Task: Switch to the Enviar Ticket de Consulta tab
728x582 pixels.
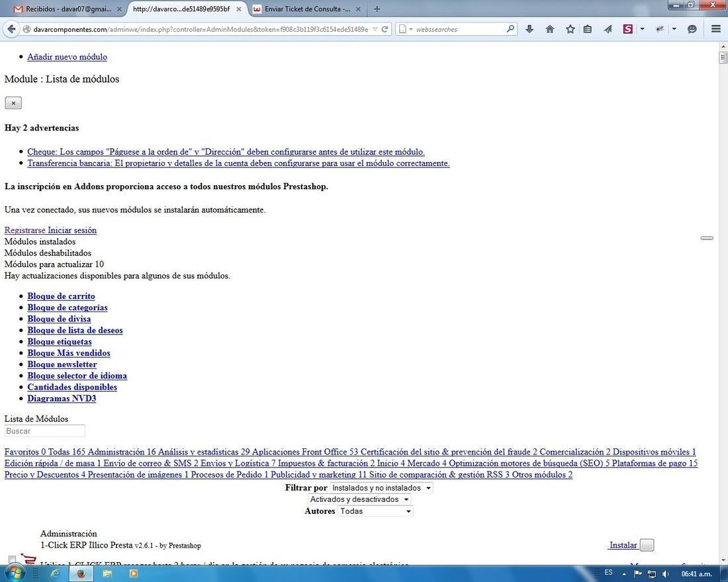Action: [x=307, y=9]
